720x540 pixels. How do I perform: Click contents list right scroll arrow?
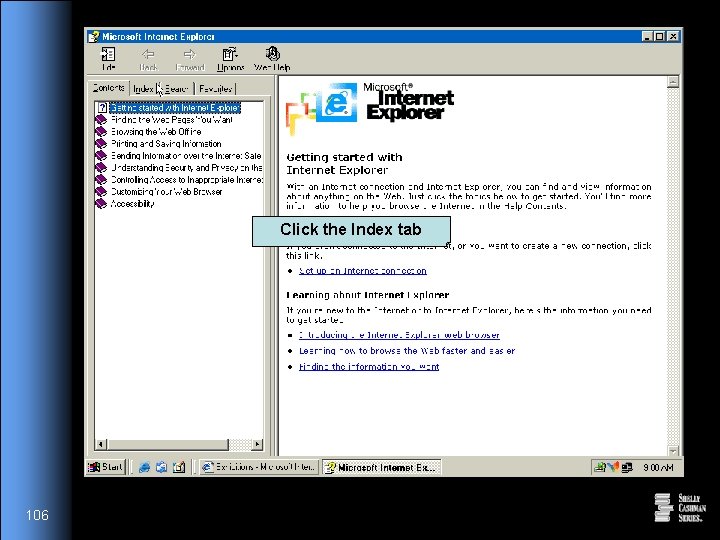[258, 444]
